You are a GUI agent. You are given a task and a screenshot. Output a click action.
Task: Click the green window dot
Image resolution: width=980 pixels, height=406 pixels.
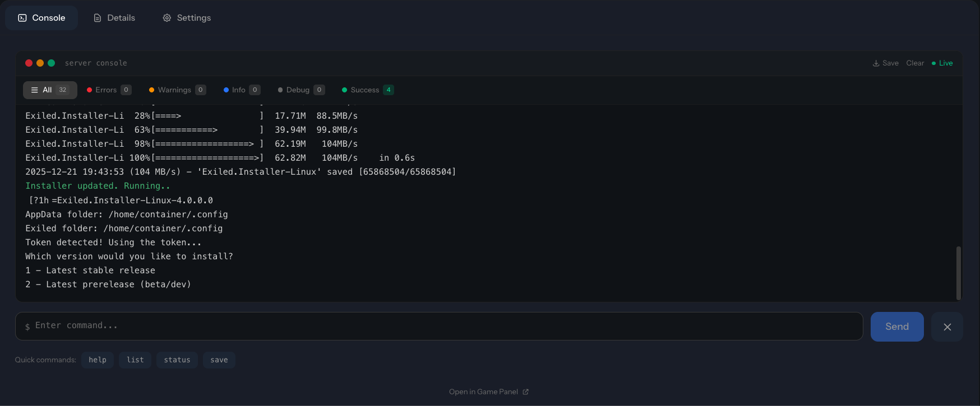point(51,63)
